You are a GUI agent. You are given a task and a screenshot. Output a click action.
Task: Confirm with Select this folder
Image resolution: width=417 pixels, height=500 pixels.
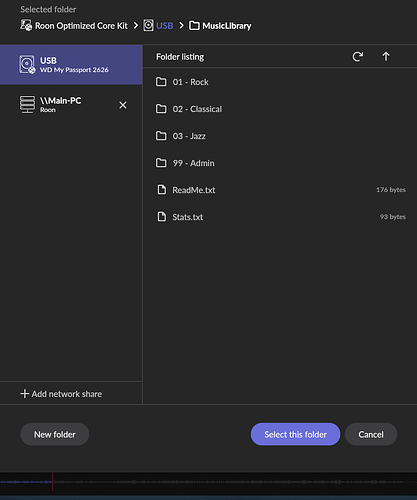(295, 434)
